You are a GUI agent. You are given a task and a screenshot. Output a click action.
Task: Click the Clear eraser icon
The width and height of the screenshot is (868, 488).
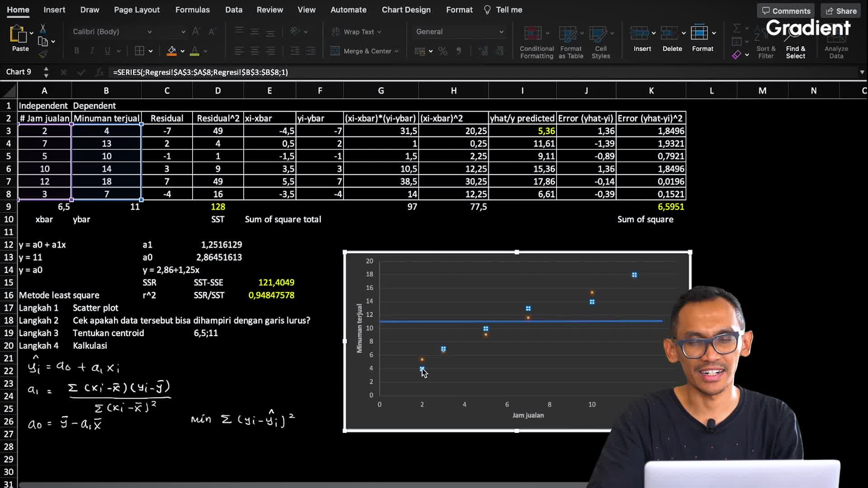(x=737, y=55)
